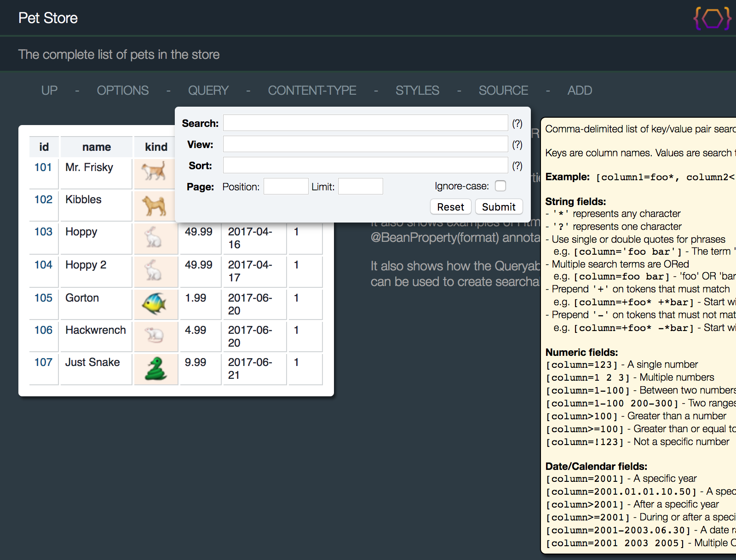The width and height of the screenshot is (736, 560).
Task: Focus the View input field
Action: click(x=366, y=144)
